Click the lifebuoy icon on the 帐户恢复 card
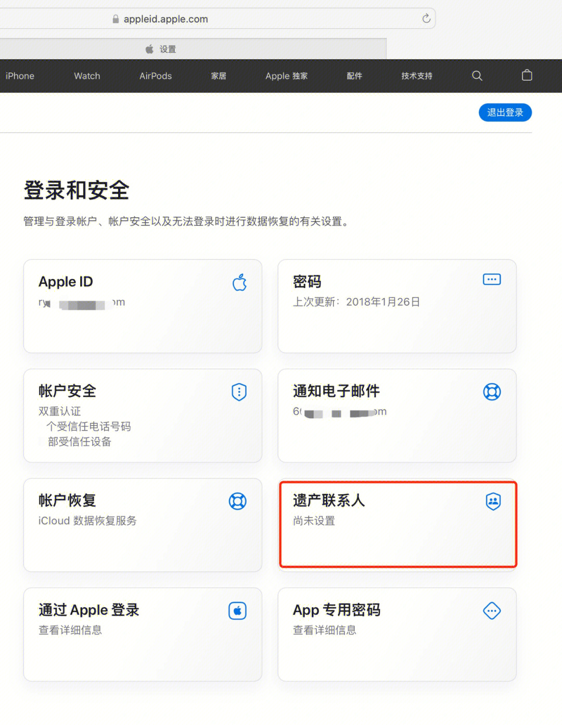 click(x=238, y=501)
